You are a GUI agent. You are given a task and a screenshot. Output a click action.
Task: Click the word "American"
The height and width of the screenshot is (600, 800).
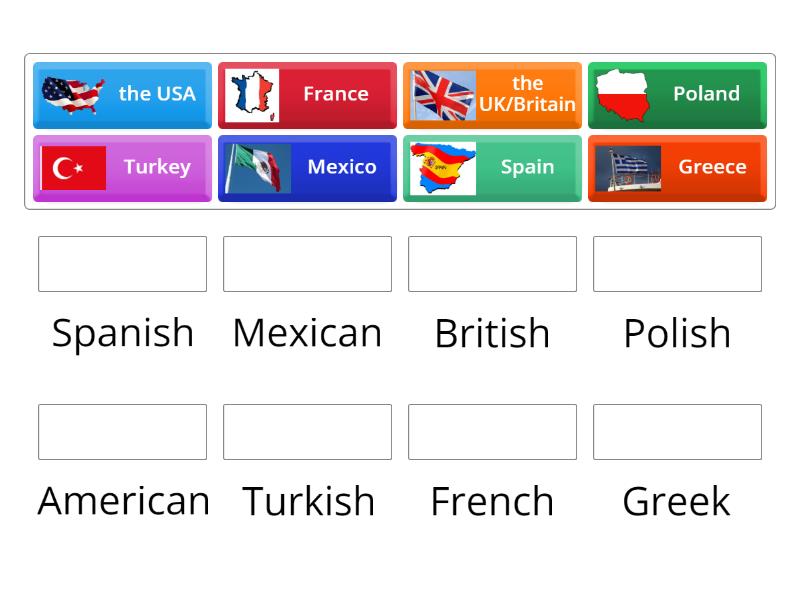tap(122, 500)
